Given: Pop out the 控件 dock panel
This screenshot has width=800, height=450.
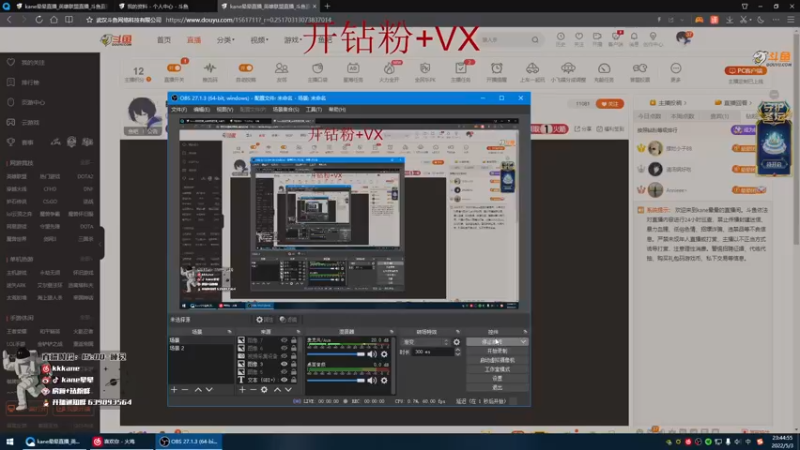Looking at the screenshot, I should click(x=525, y=332).
